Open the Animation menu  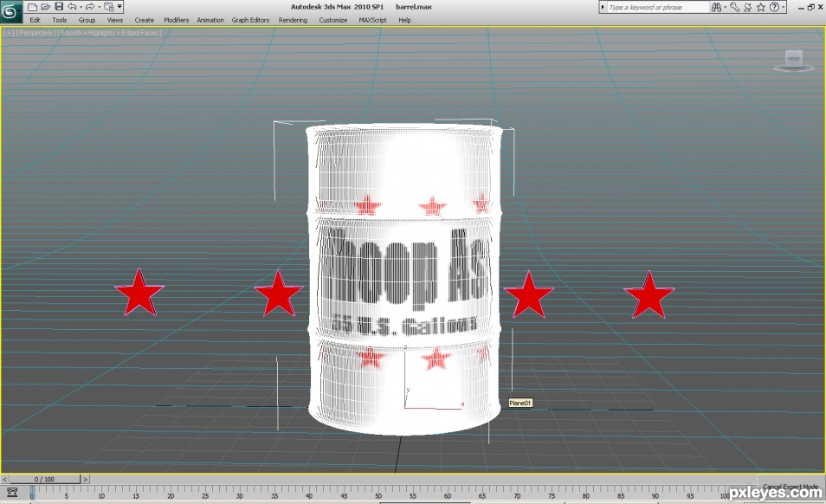click(x=210, y=20)
